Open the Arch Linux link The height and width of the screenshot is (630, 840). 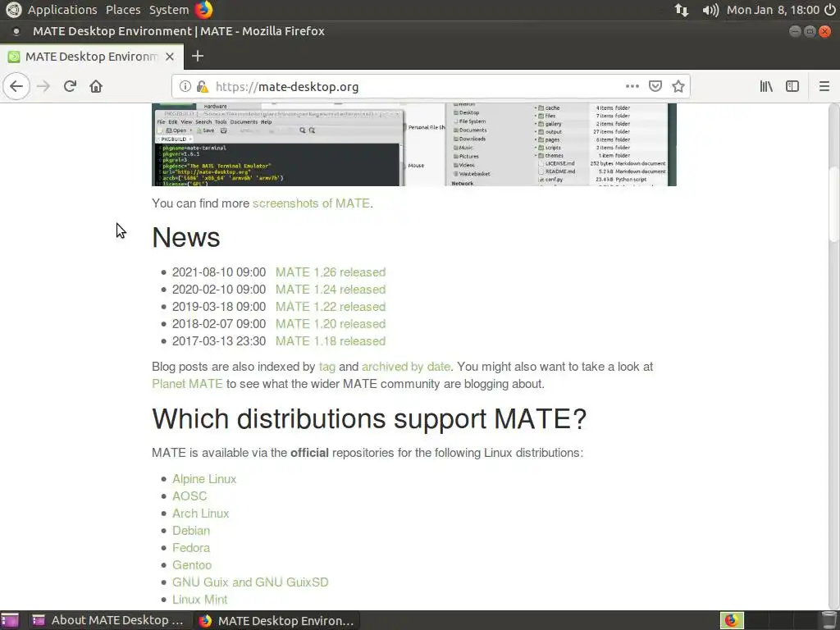200,514
